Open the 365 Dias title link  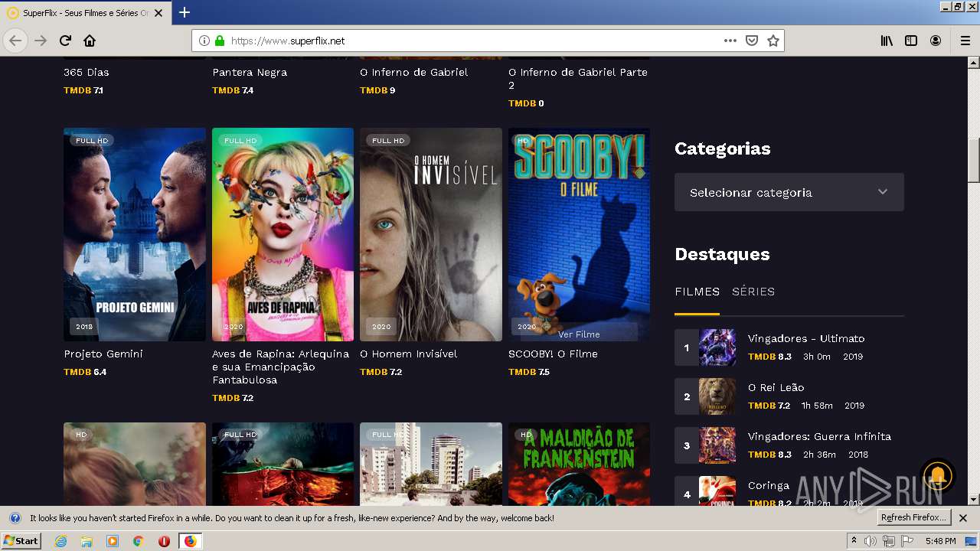point(87,72)
